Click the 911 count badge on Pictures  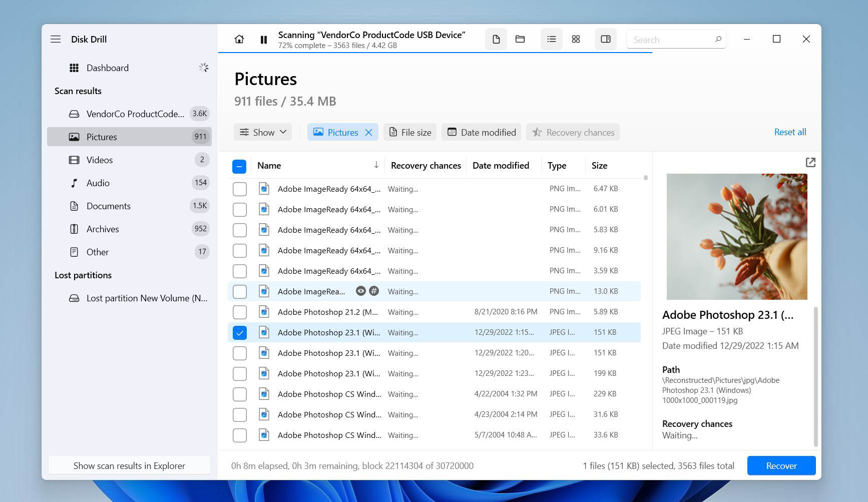[x=200, y=137]
